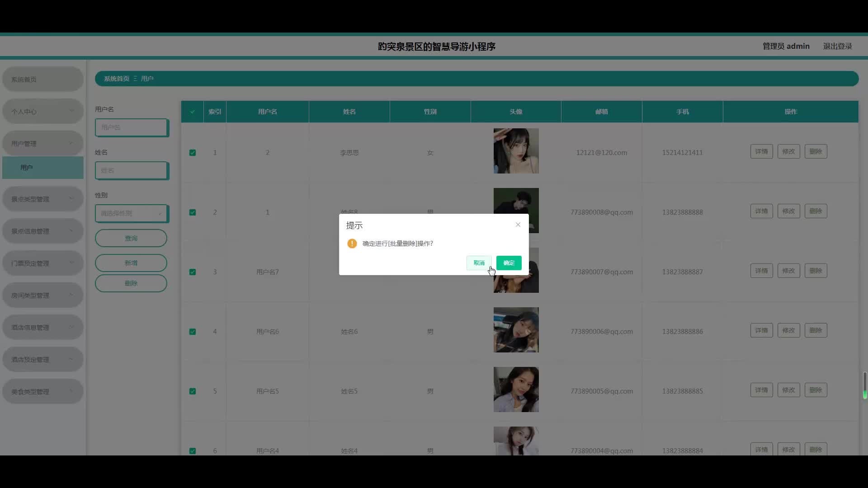Open 系统首页 in the sidebar
The image size is (868, 488).
(42, 79)
